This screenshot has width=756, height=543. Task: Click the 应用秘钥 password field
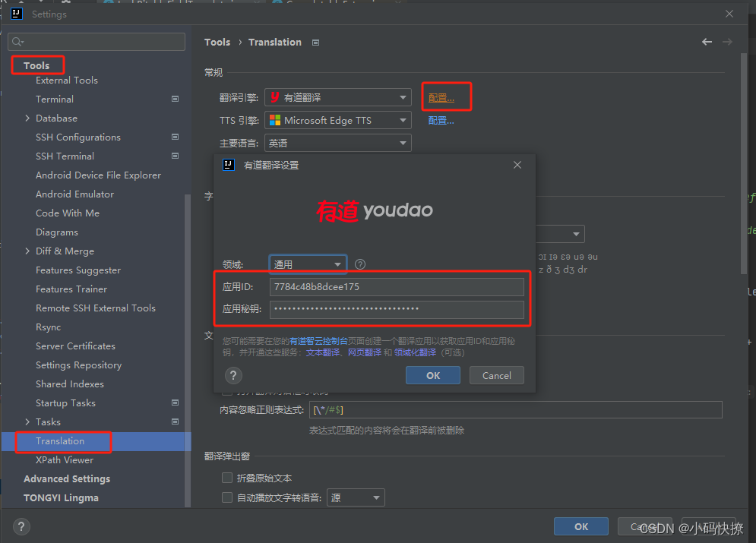(397, 309)
